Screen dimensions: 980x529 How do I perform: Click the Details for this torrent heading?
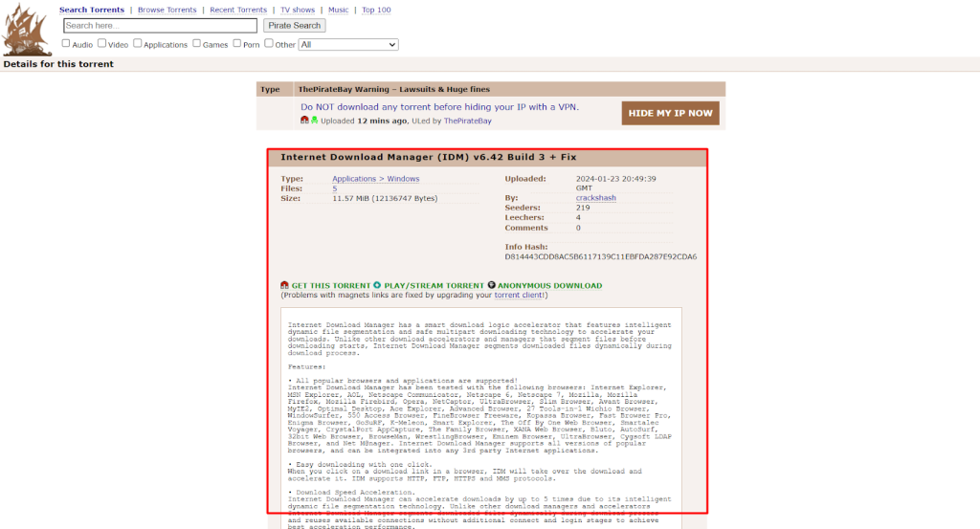click(x=58, y=64)
